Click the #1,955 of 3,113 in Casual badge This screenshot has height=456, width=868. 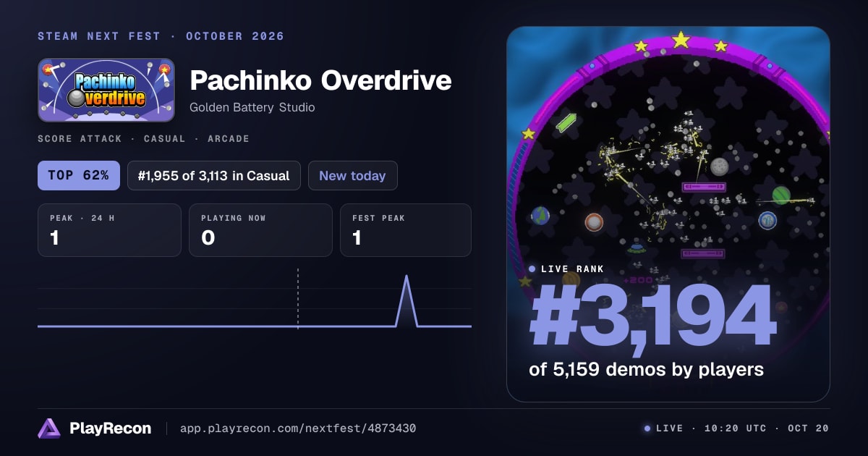point(214,175)
